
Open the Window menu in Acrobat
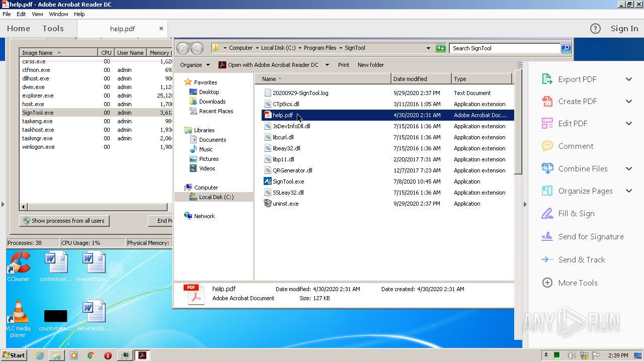[x=58, y=14]
